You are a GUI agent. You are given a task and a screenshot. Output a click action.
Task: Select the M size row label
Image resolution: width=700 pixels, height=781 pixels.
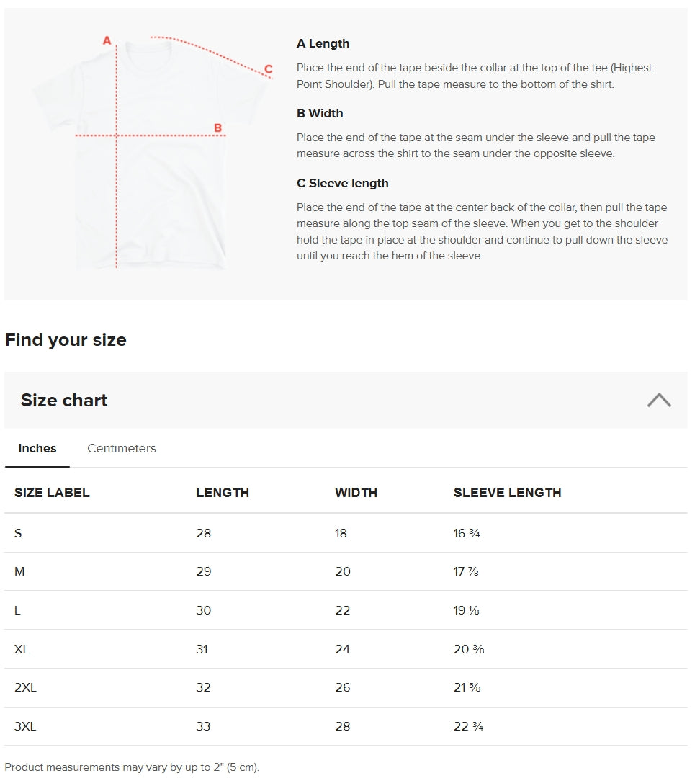tap(19, 571)
